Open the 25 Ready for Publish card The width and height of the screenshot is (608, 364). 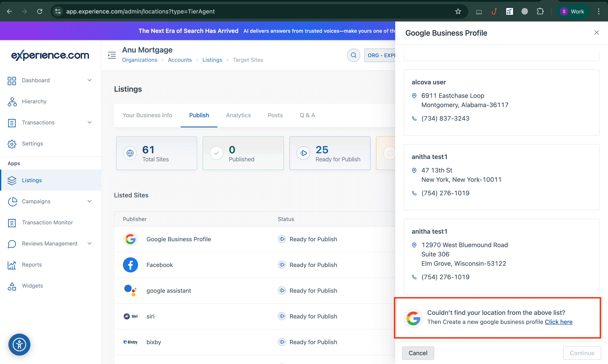(330, 153)
